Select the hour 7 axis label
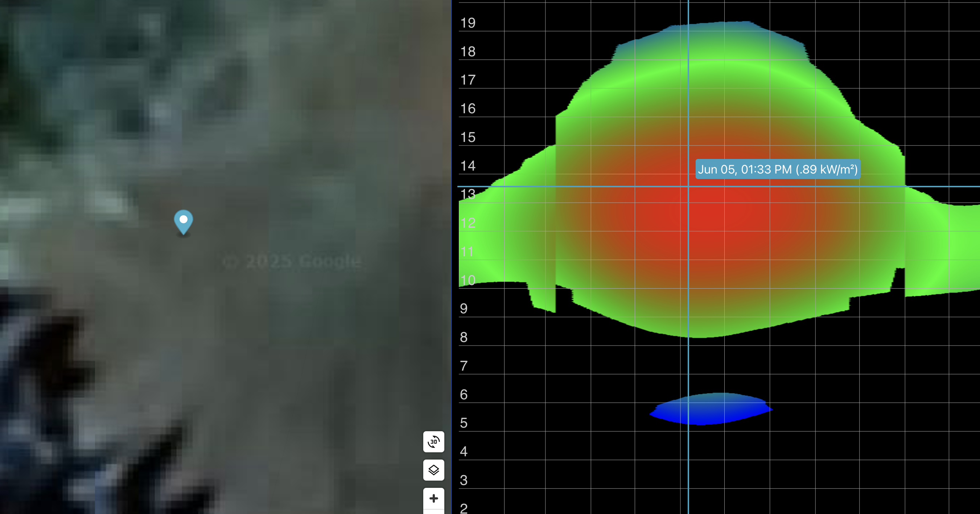Image resolution: width=980 pixels, height=514 pixels. point(464,366)
